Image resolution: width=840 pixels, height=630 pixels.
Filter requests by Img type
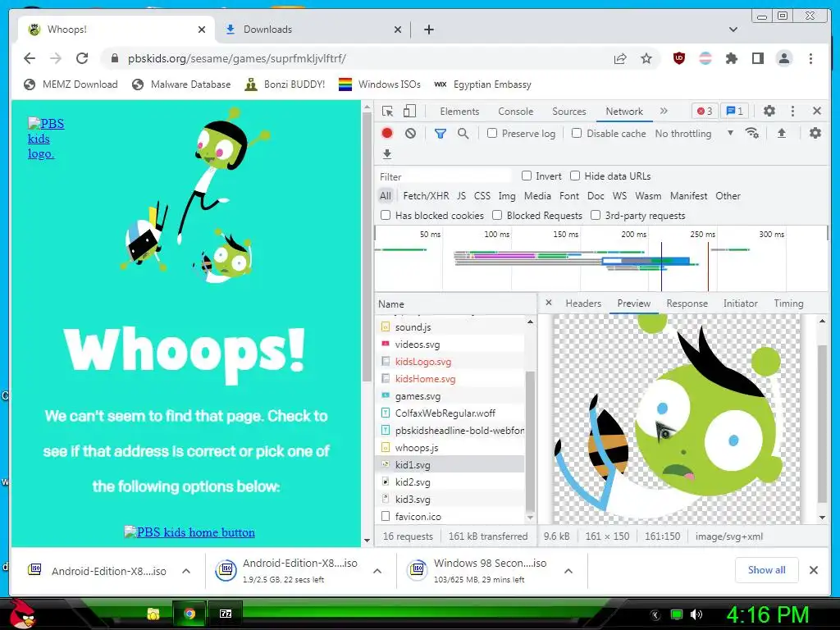coord(507,196)
